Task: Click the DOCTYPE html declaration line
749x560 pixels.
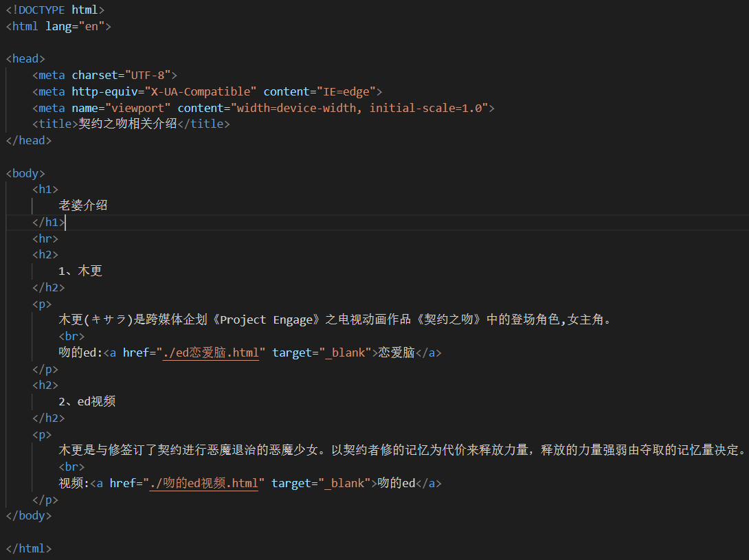Action: [55, 10]
